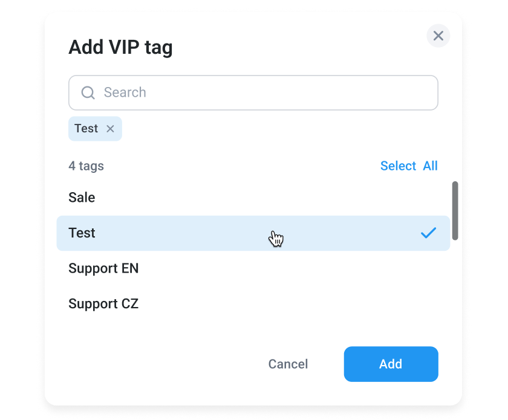Click the tag list scrollbar thumb
508x420 pixels.
tap(455, 211)
